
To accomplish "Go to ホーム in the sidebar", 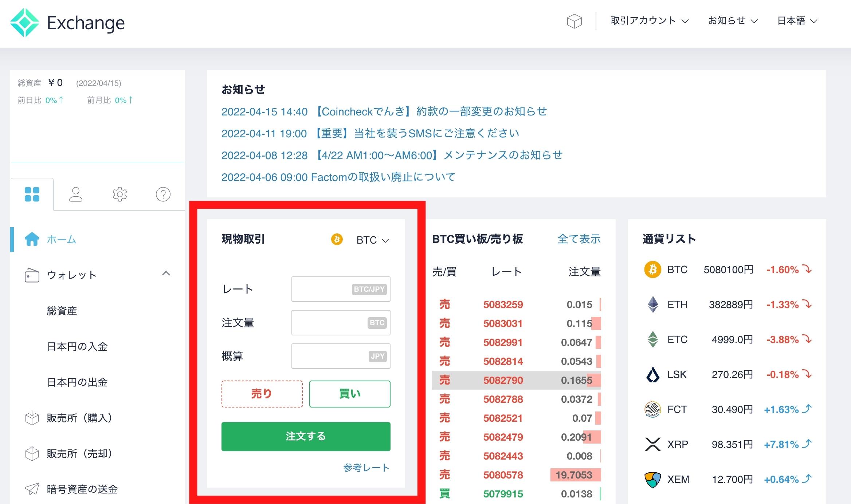I will pos(61,239).
